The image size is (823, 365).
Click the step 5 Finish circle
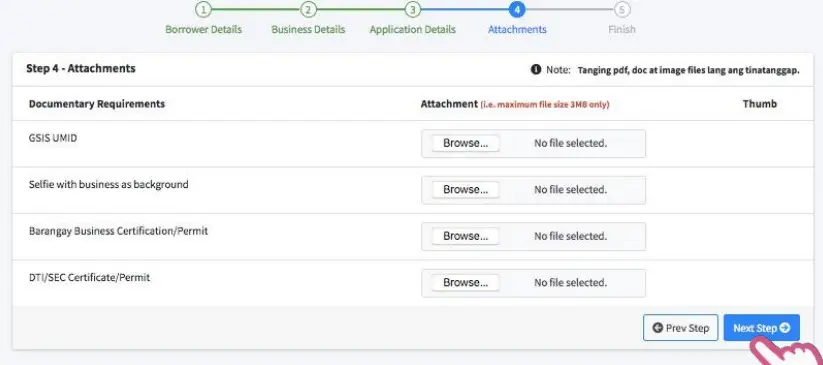coord(622,9)
